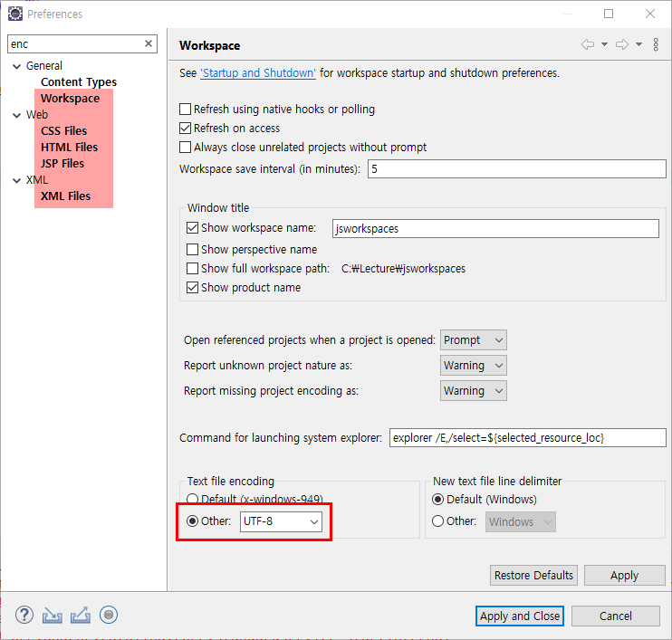Open the view menu three-dots icon
This screenshot has width=672, height=640.
656,44
